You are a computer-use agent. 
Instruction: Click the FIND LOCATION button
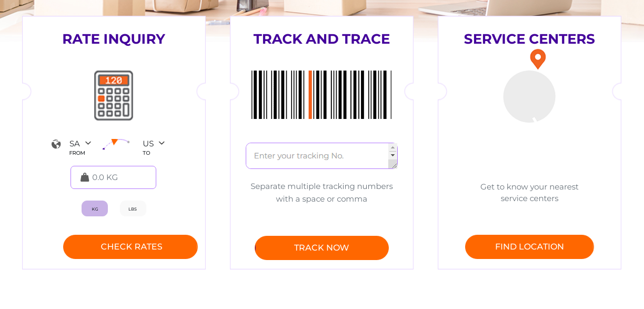coord(529,247)
